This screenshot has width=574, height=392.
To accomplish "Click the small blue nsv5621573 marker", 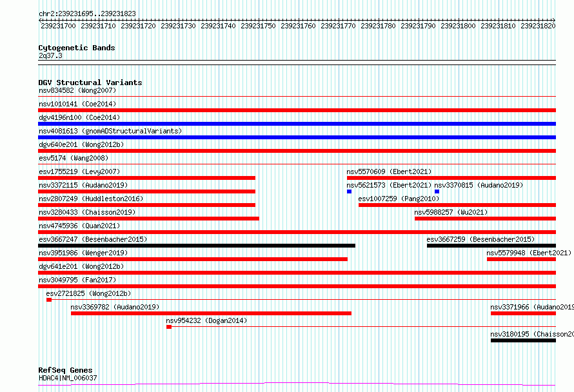I will click(349, 191).
